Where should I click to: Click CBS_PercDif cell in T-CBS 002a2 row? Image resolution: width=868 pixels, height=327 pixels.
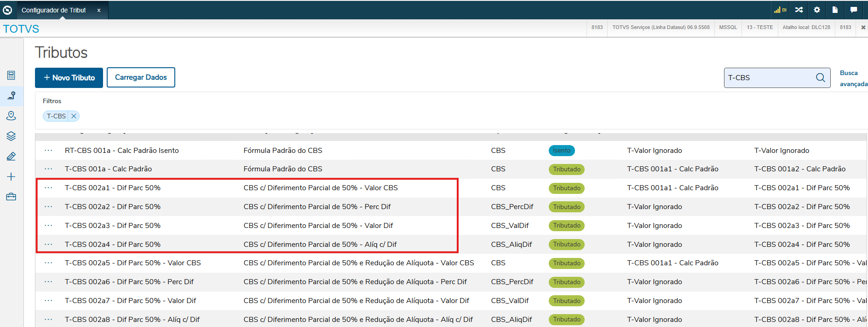click(512, 207)
